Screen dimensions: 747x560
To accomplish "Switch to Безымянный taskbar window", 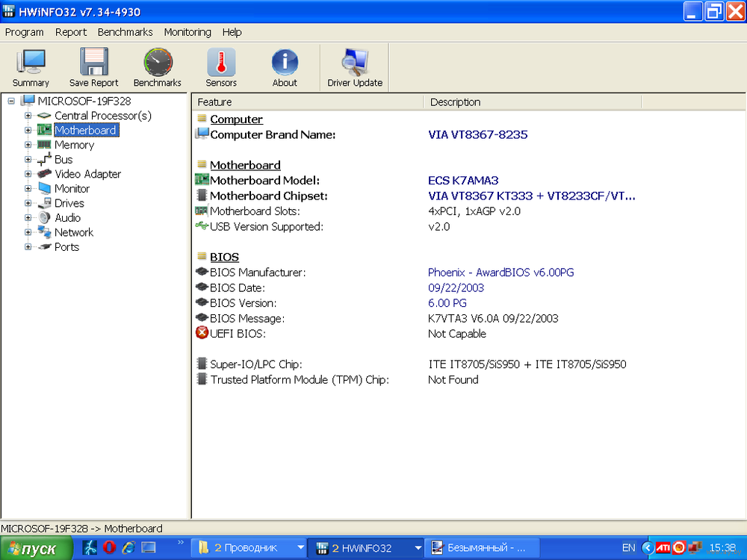I will coord(482,548).
